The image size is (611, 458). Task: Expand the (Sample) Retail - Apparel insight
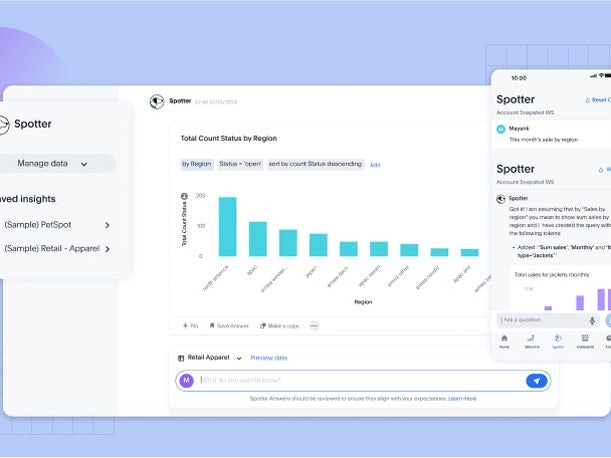coord(107,249)
